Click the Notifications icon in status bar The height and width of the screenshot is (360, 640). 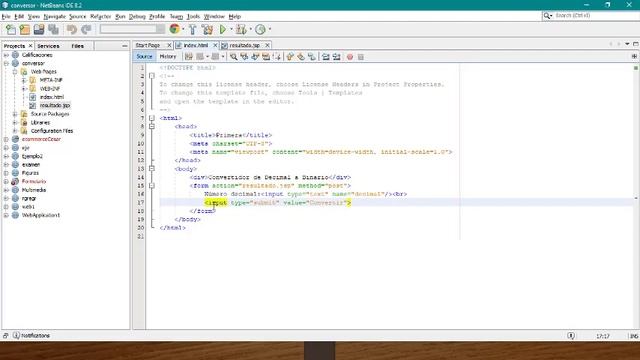[16, 336]
